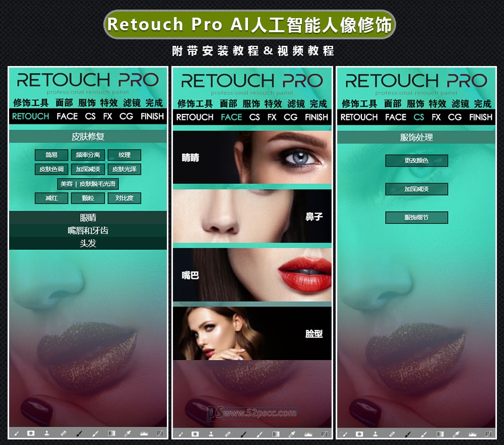Open curves icon in left panel toolbar

coord(160,433)
